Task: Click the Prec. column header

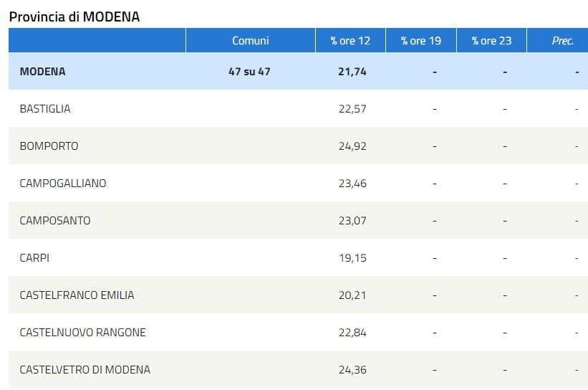Action: coord(562,41)
